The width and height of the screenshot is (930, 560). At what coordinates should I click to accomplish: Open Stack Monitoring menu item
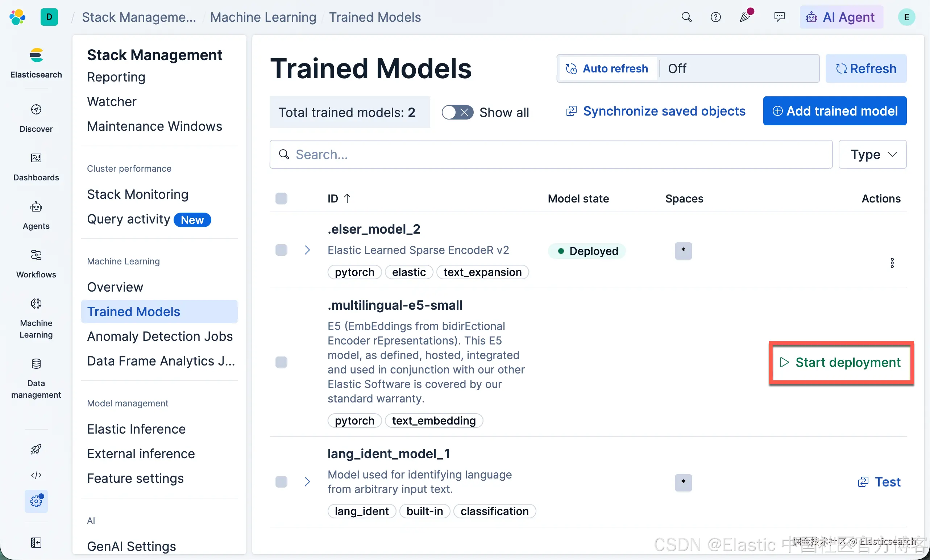coord(138,194)
